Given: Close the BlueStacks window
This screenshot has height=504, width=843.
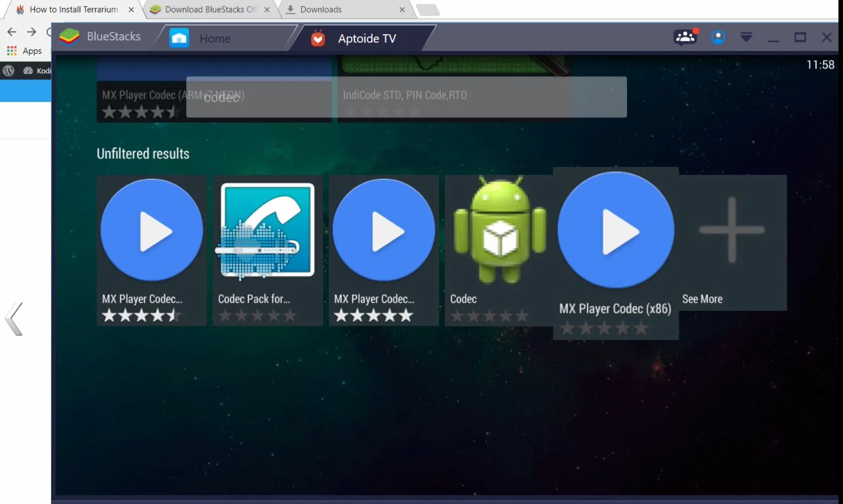Looking at the screenshot, I should [x=826, y=37].
